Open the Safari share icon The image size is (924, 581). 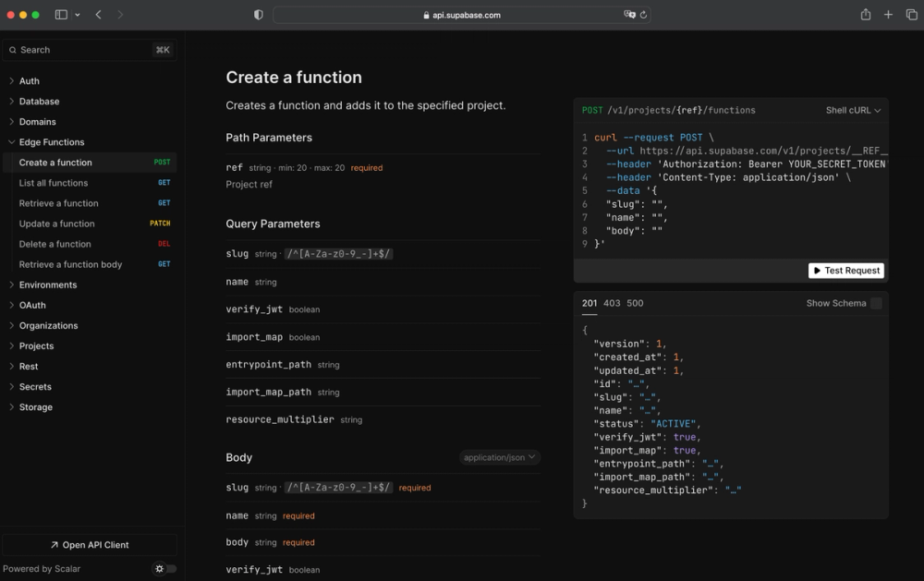pyautogui.click(x=866, y=15)
